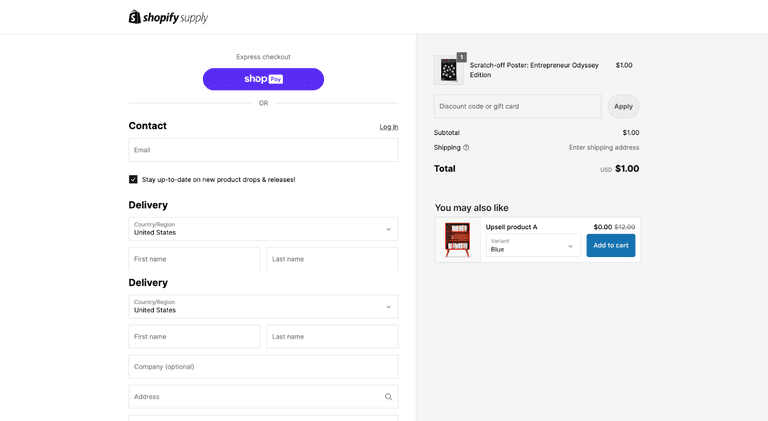Screen dimensions: 768x421
Task: Uncheck the stay up-to-date newsletter checkbox
Action: (133, 180)
